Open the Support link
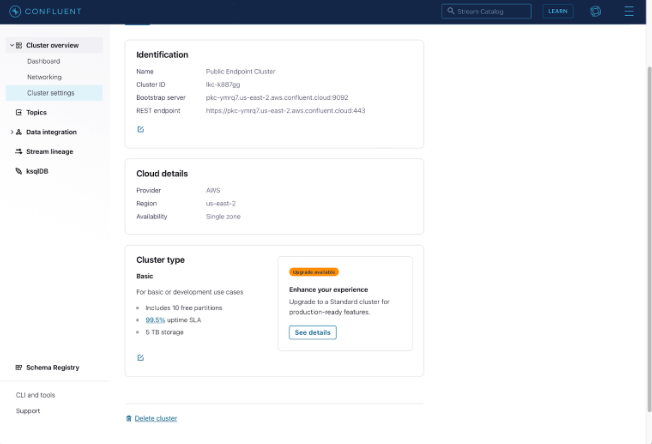Image resolution: width=652 pixels, height=444 pixels. click(x=28, y=411)
